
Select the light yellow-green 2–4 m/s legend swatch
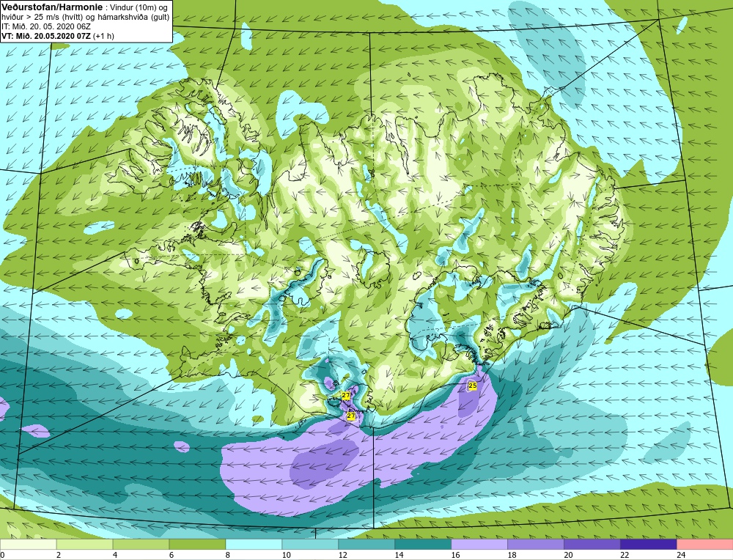(84, 545)
